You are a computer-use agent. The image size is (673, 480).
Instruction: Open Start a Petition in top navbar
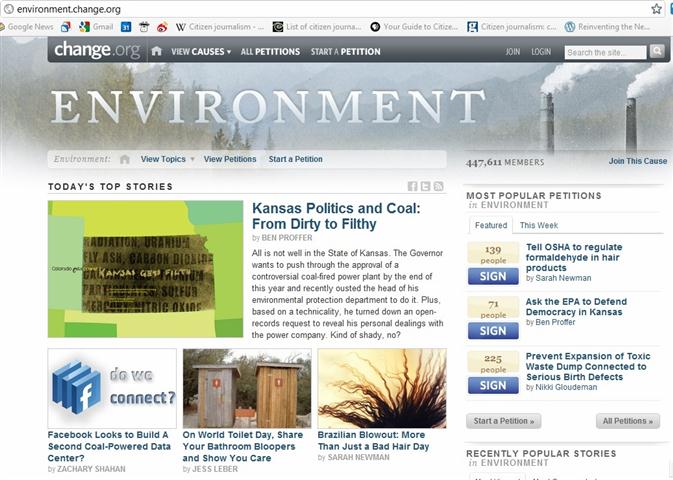[x=346, y=52]
